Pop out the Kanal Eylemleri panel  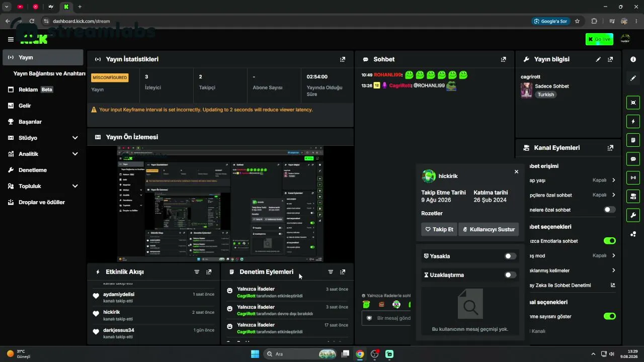pyautogui.click(x=610, y=148)
